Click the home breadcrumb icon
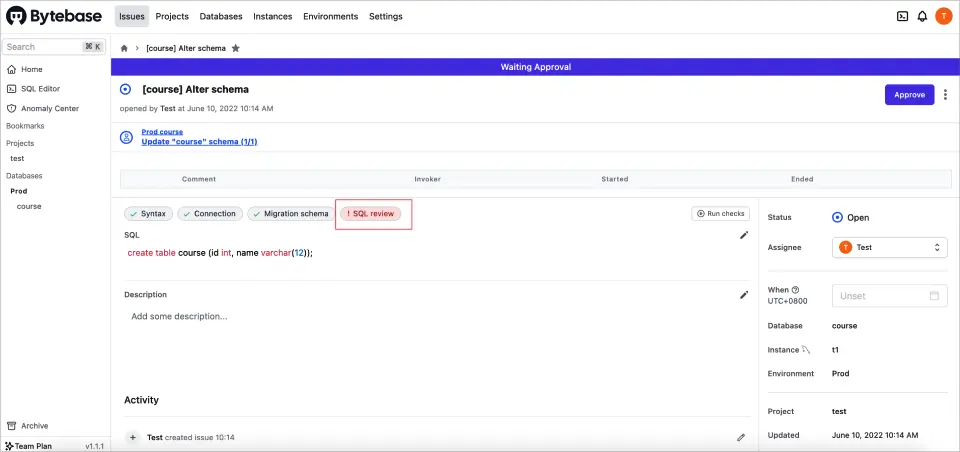Screen dimensions: 960x452 coord(124,48)
